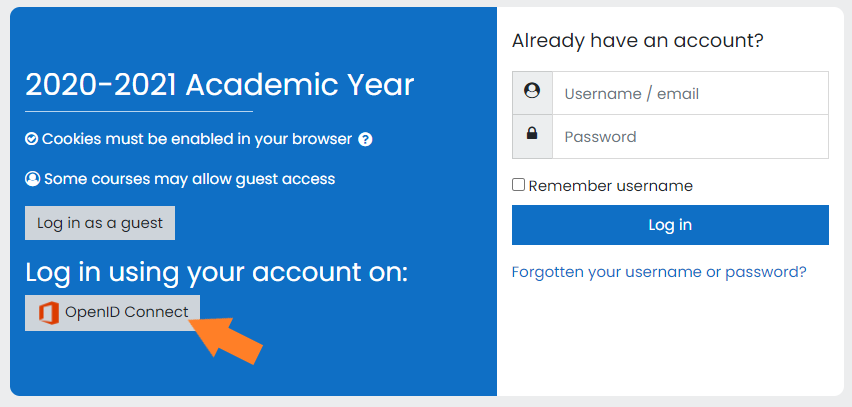
Task: Enable the Remember username checkbox
Action: tap(519, 185)
